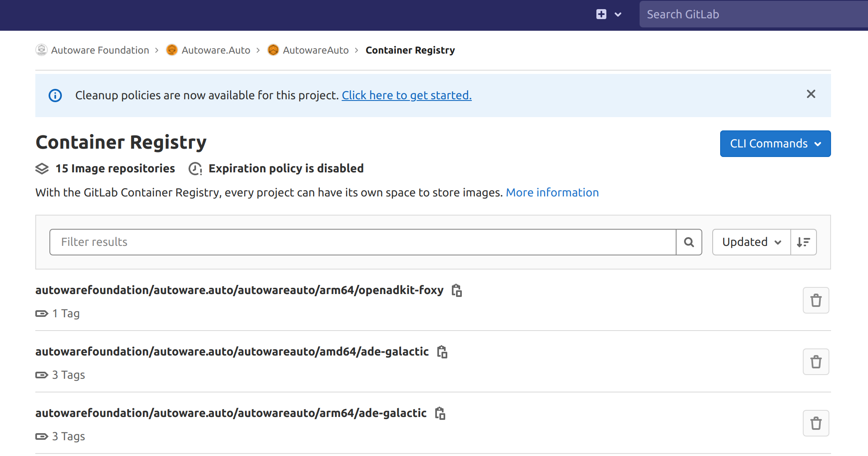868x456 pixels.
Task: Focus the Search GitLab field
Action: [x=753, y=15]
